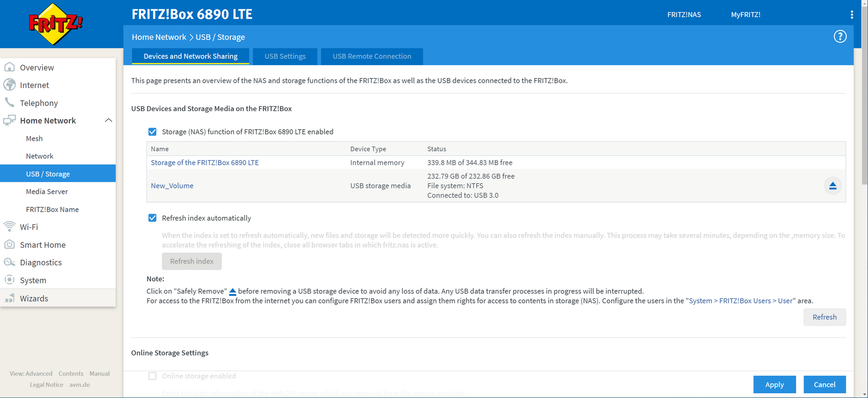Viewport: 868px width, 398px height.
Task: Click the Status column header
Action: (x=437, y=149)
